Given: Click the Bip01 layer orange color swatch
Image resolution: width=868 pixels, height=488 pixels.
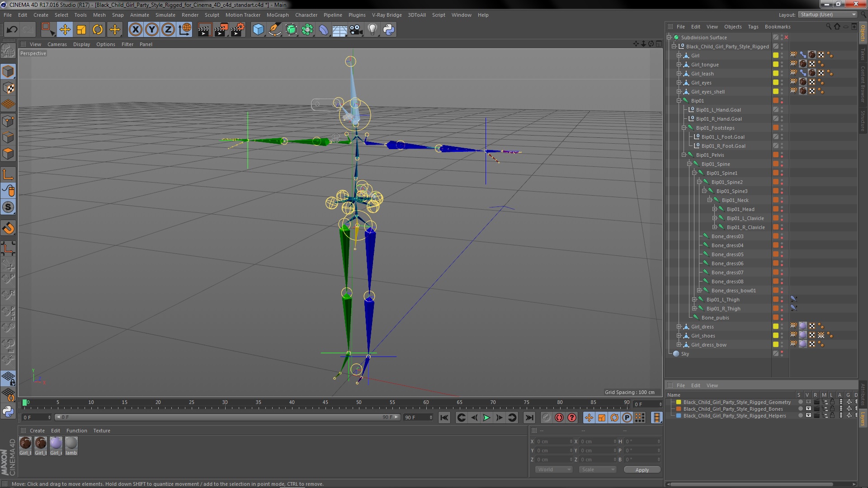Looking at the screenshot, I should 776,101.
